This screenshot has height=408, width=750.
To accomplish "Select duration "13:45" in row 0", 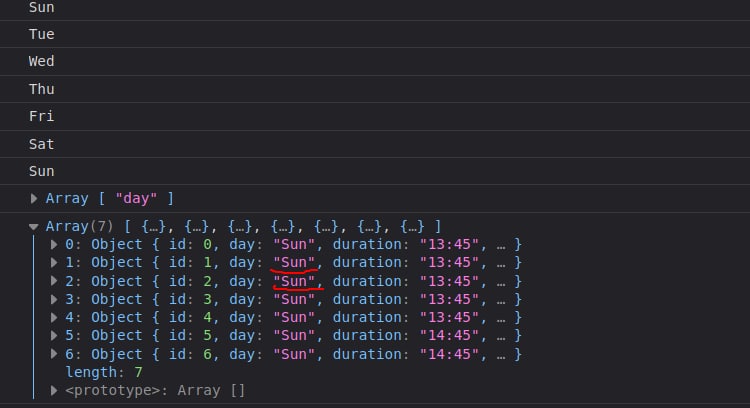I will 449,244.
